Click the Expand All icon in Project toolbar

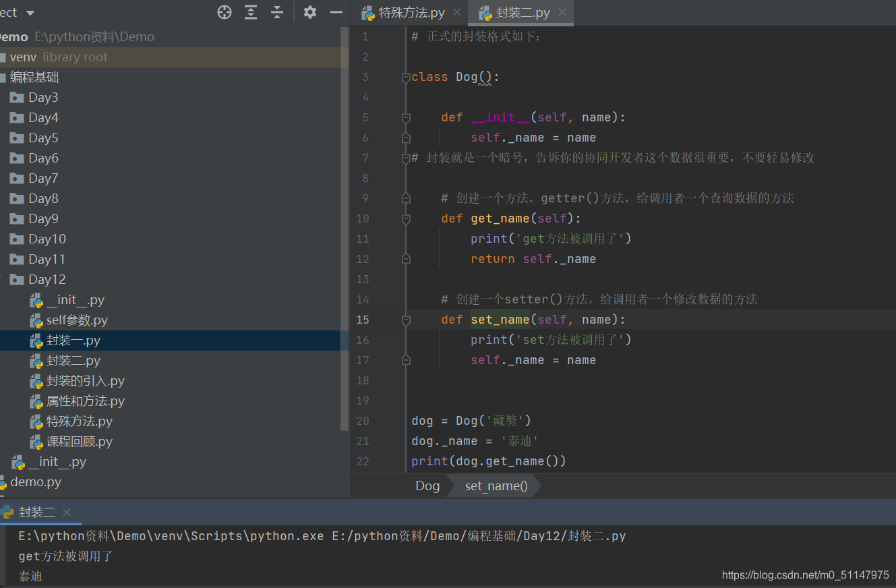coord(251,12)
